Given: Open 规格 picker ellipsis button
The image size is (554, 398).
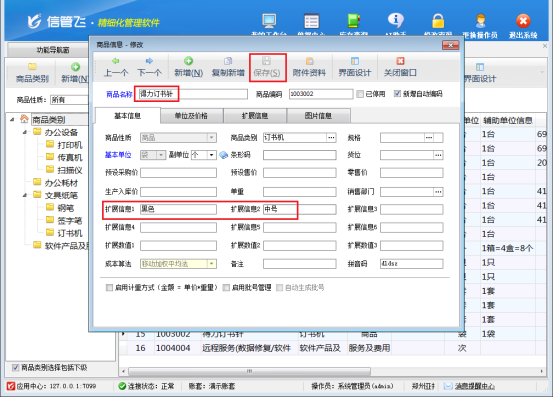Looking at the screenshot, I should click(x=429, y=137).
